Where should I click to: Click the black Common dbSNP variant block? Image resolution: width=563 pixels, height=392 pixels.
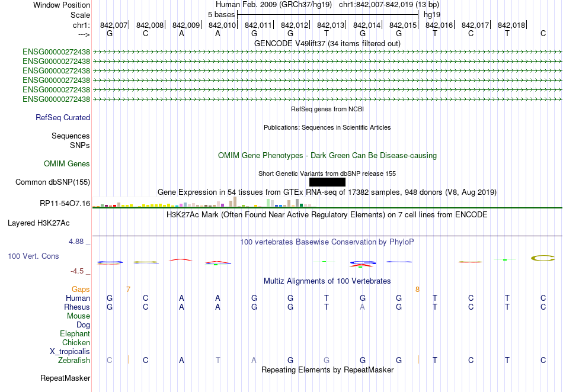327,182
